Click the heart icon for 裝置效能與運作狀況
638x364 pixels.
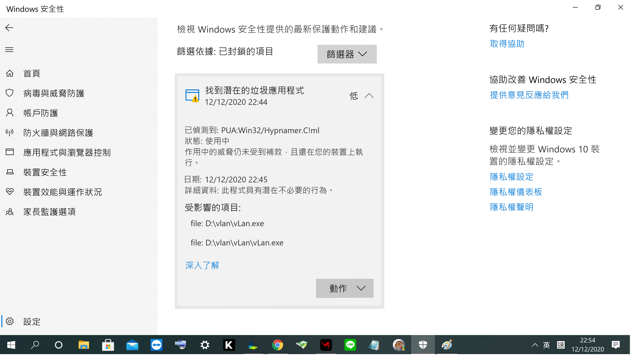10,192
